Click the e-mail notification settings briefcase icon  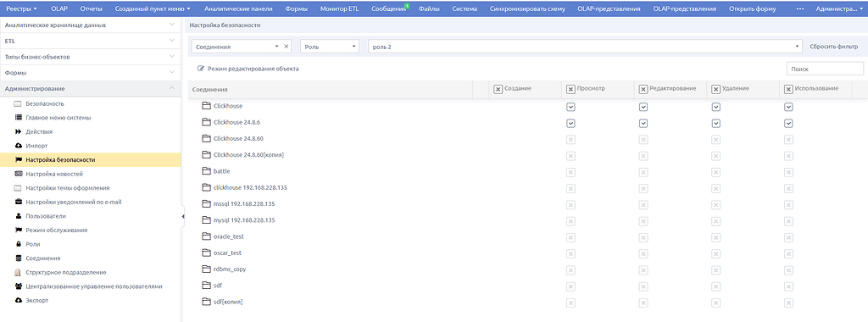coord(19,202)
